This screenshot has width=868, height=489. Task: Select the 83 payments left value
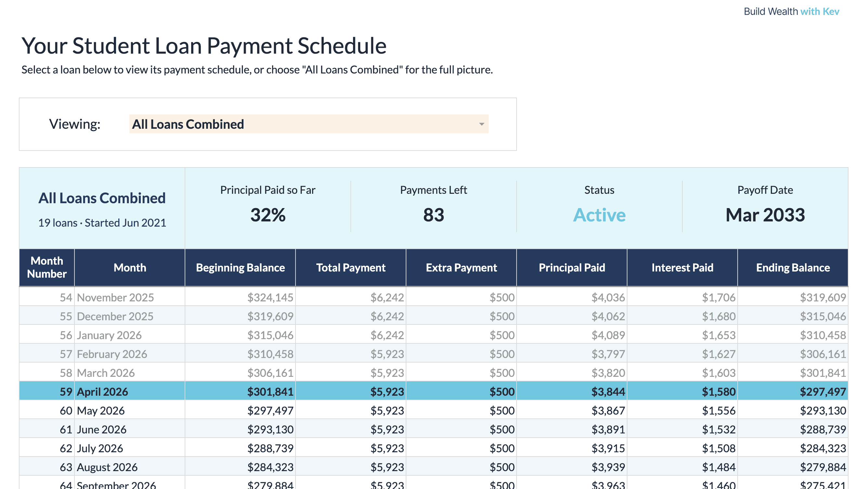[433, 215]
